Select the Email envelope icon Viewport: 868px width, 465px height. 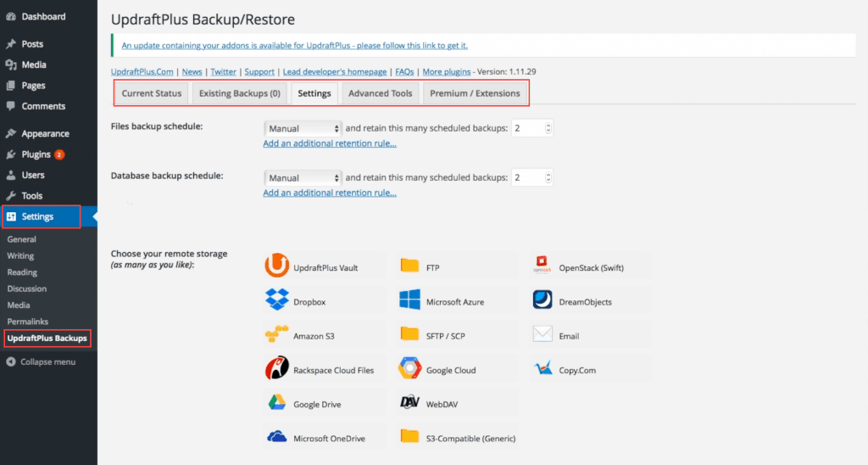pos(543,335)
